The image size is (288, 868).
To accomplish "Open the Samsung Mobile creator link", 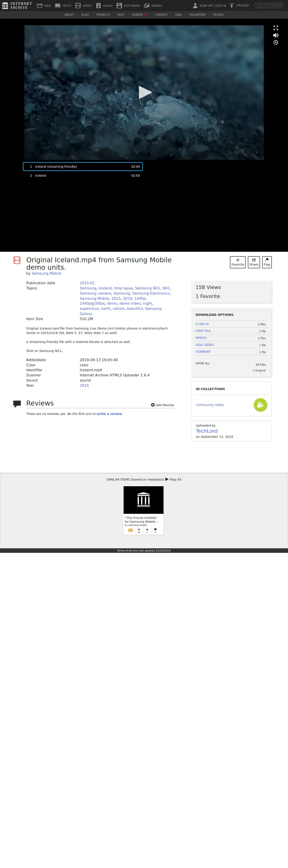I will tap(46, 273).
